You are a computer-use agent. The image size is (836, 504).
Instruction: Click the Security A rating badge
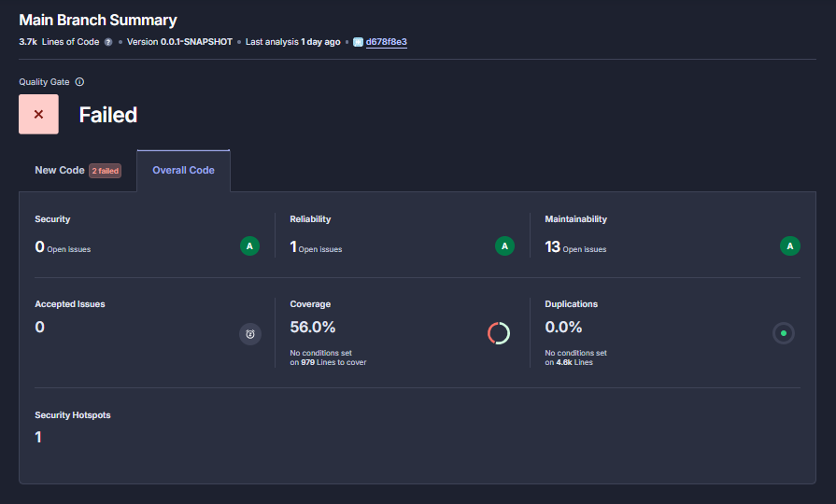(249, 246)
